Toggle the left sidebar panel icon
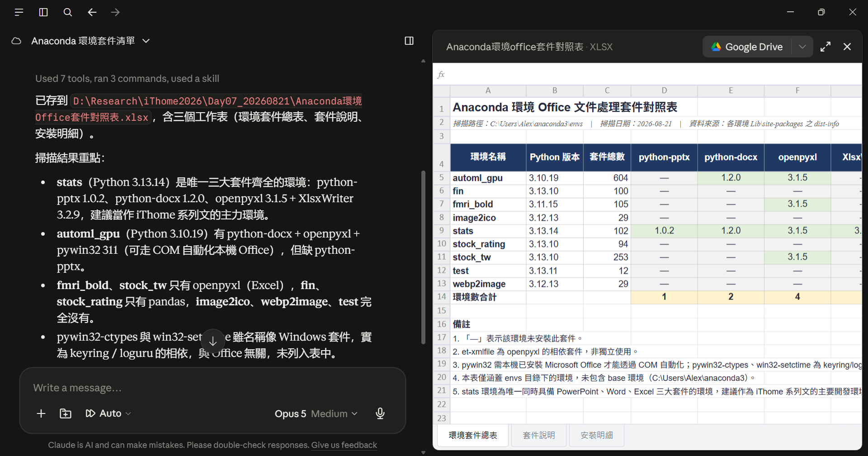Image resolution: width=868 pixels, height=456 pixels. point(43,12)
